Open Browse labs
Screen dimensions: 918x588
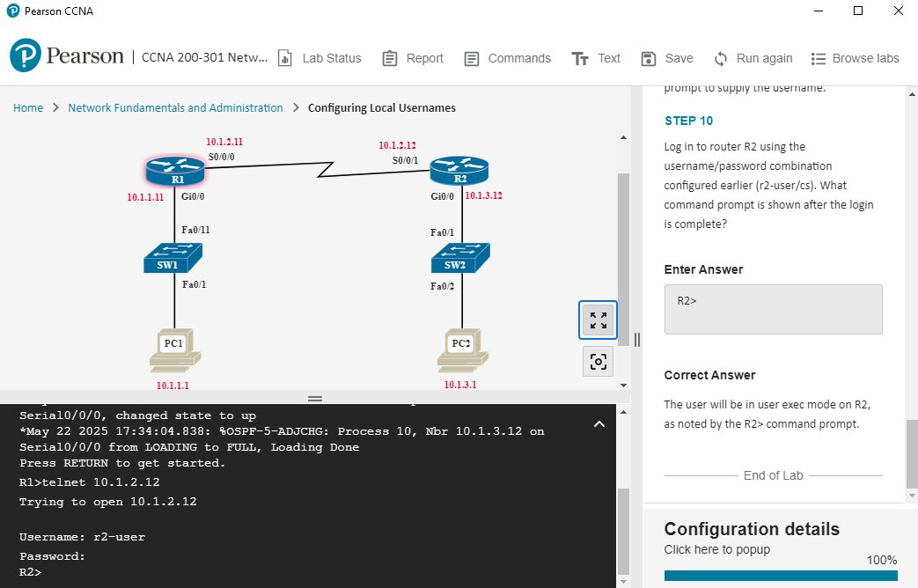pyautogui.click(x=855, y=59)
